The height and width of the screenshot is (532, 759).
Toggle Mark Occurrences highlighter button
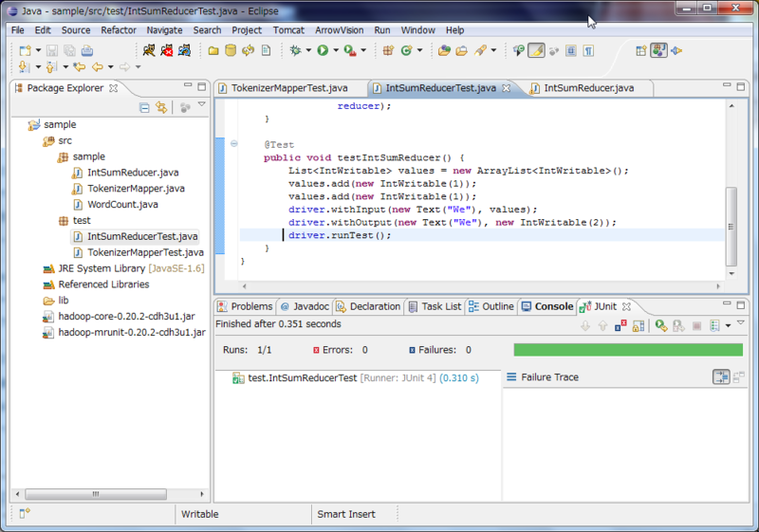(536, 50)
